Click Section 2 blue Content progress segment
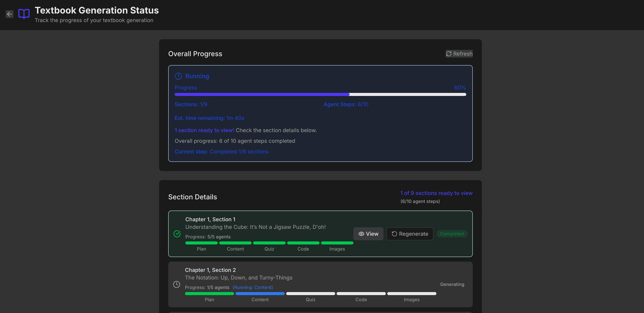Image resolution: width=644 pixels, height=313 pixels. pyautogui.click(x=260, y=294)
